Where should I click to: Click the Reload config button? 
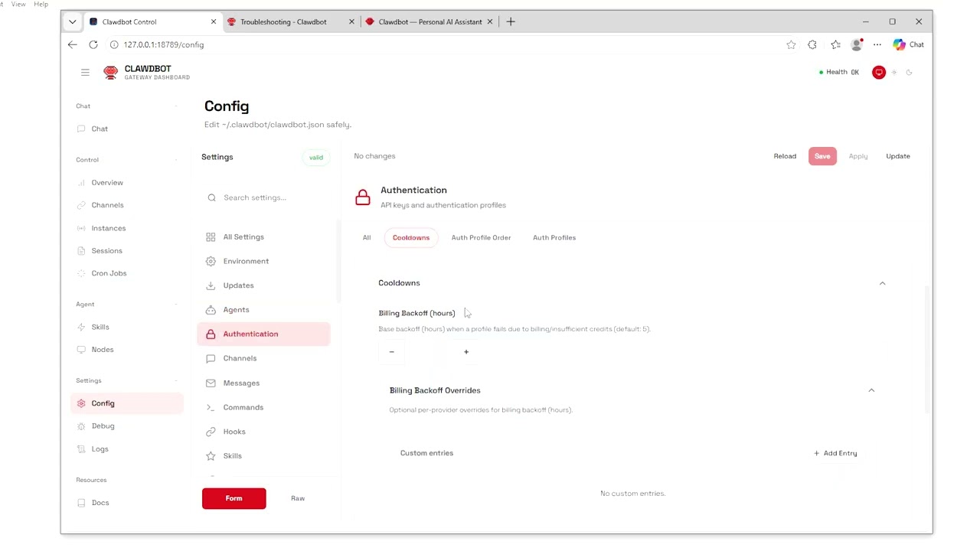click(785, 156)
